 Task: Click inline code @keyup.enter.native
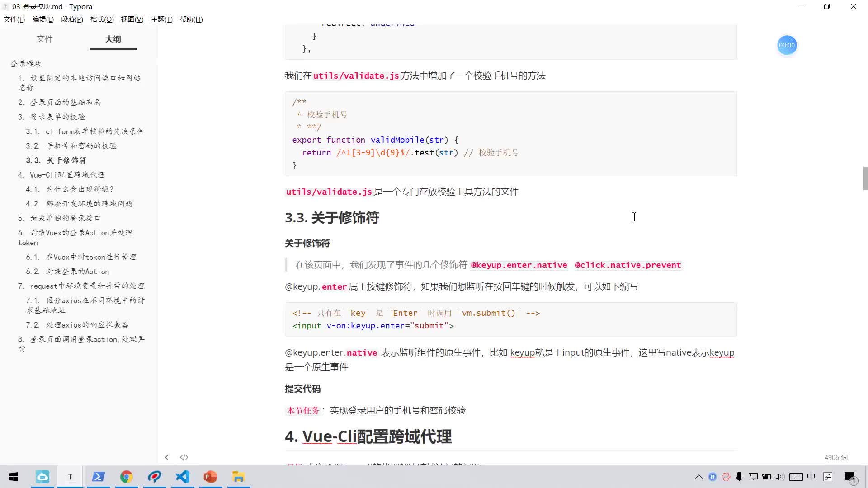click(519, 265)
